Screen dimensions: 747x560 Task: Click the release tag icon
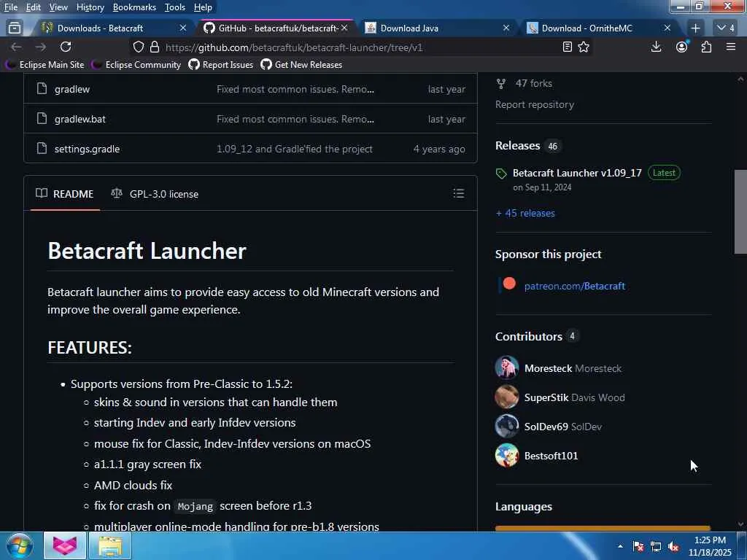[x=501, y=174]
